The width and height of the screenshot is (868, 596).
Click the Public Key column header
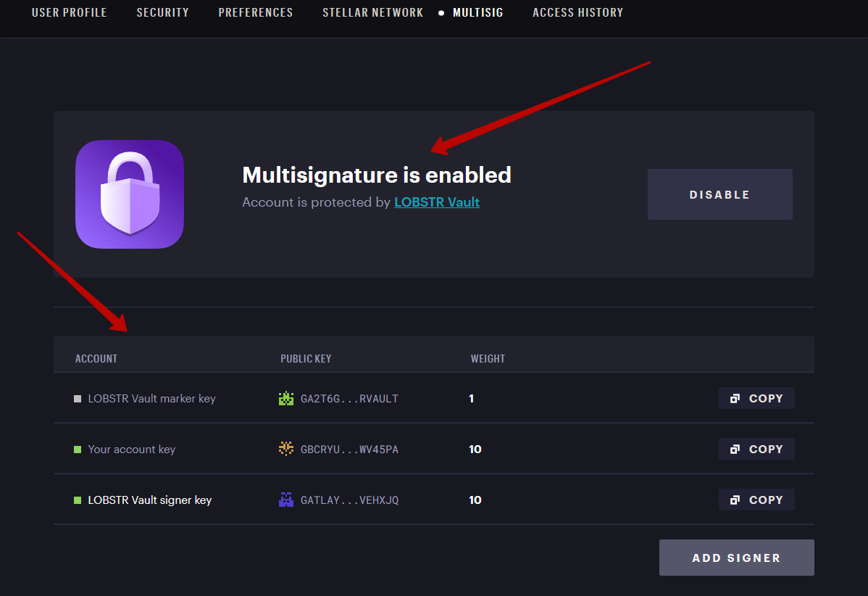(306, 358)
